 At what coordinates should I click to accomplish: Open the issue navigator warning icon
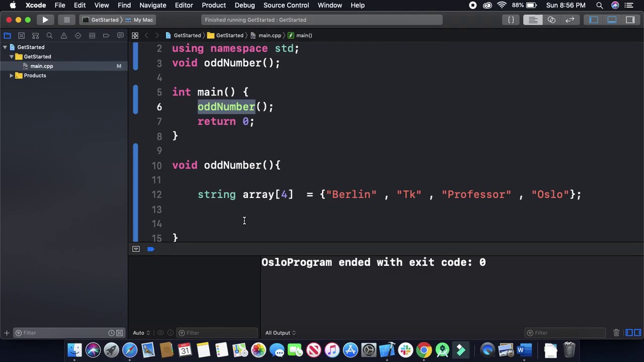coord(63,36)
